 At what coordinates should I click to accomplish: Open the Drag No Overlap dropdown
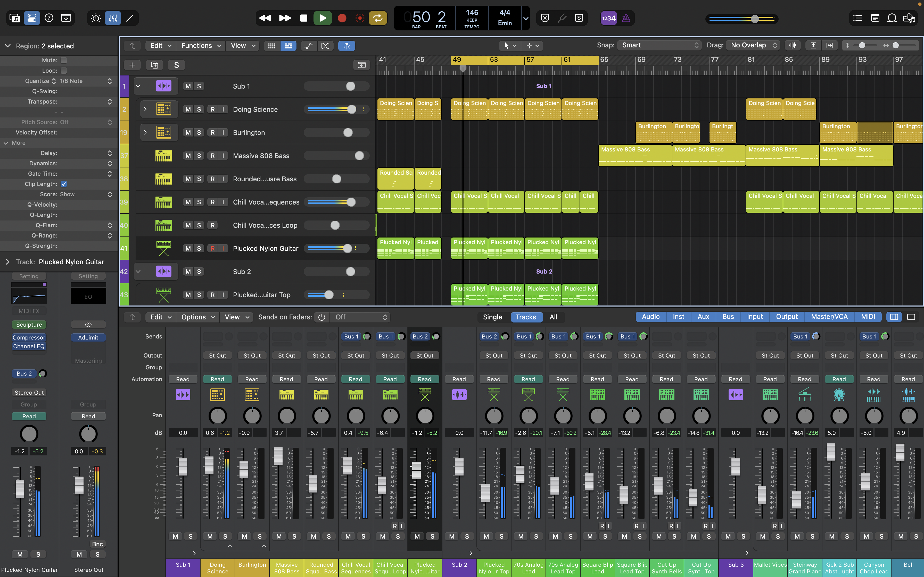click(753, 45)
